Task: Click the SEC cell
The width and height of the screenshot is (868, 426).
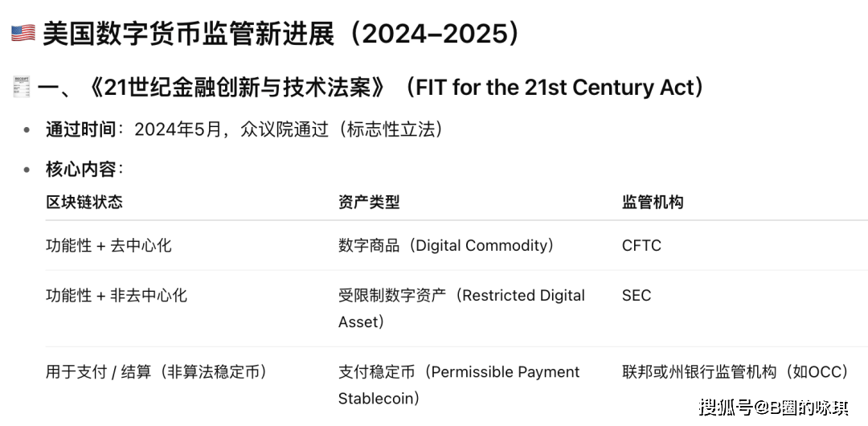Action: (x=637, y=295)
